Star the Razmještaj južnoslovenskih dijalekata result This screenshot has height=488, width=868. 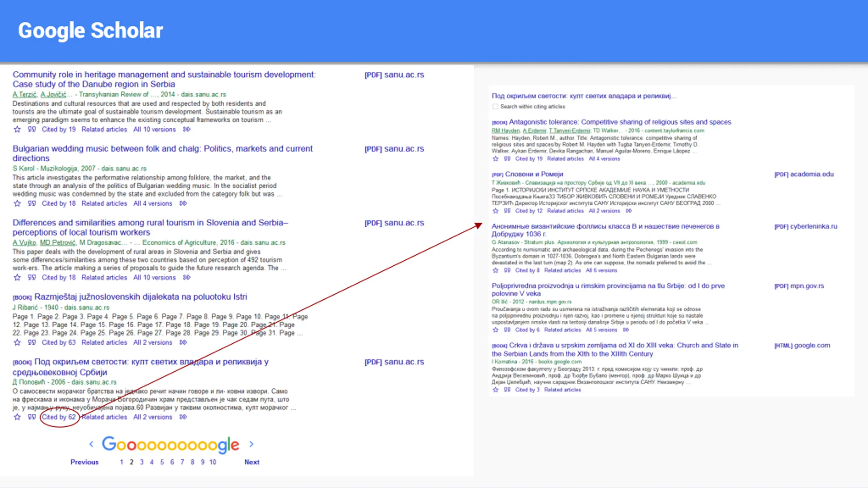click(x=17, y=343)
